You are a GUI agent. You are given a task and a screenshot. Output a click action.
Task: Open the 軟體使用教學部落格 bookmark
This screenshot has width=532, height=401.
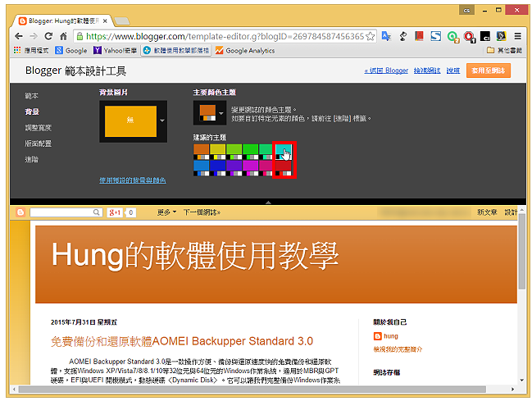176,50
